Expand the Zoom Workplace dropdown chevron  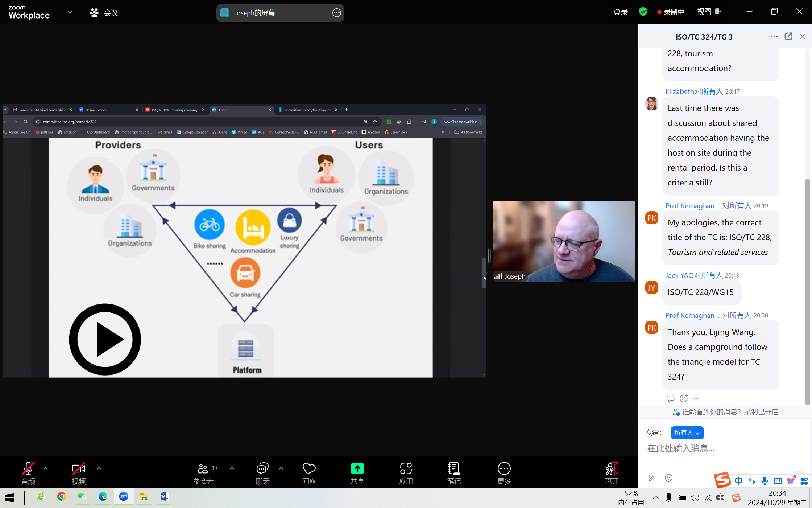pyautogui.click(x=70, y=12)
